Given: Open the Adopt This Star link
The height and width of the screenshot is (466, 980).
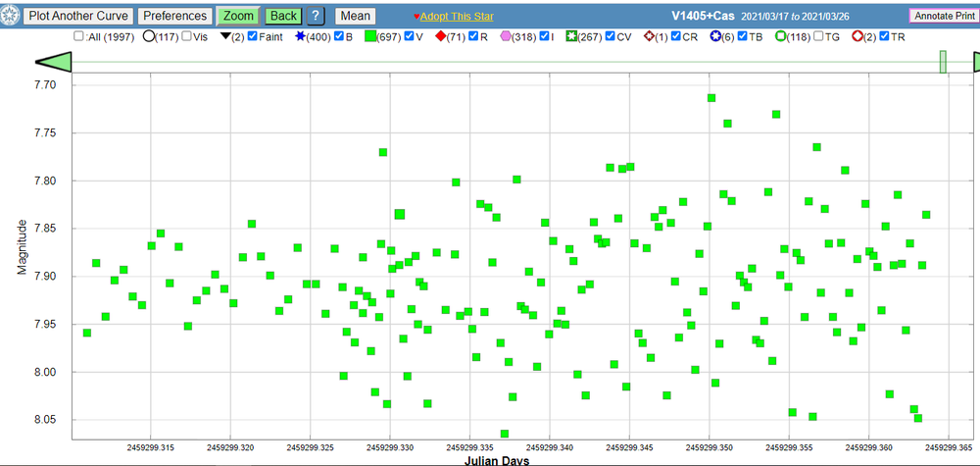Looking at the screenshot, I should (x=458, y=17).
